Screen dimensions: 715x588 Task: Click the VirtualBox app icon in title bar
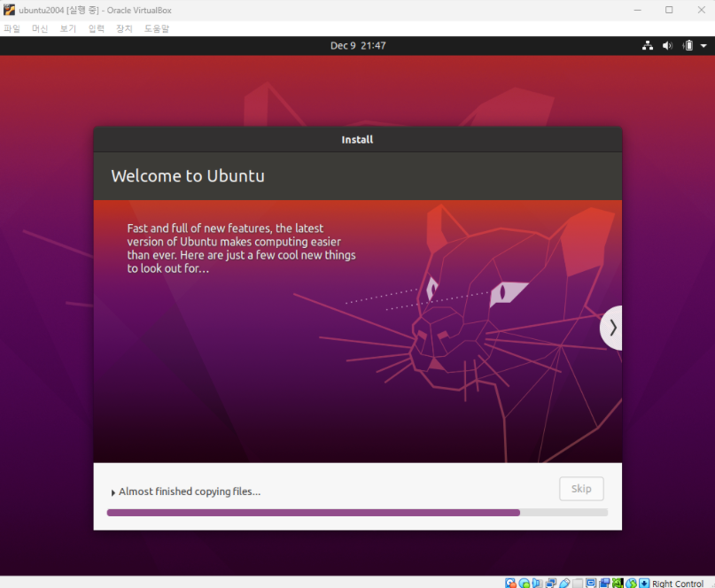pos(9,10)
